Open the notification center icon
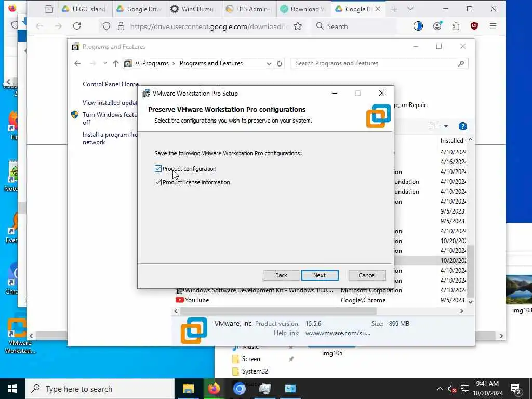 click(516, 389)
